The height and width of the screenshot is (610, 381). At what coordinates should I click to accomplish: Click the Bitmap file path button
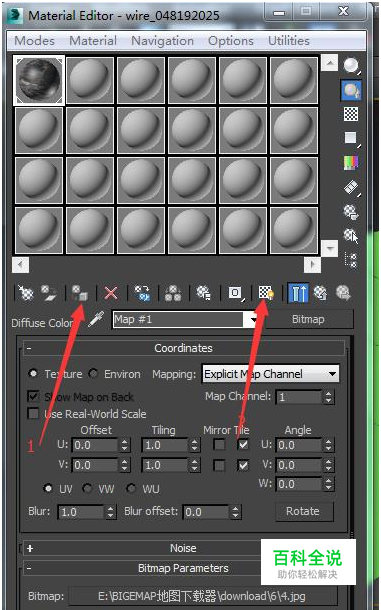[x=202, y=596]
